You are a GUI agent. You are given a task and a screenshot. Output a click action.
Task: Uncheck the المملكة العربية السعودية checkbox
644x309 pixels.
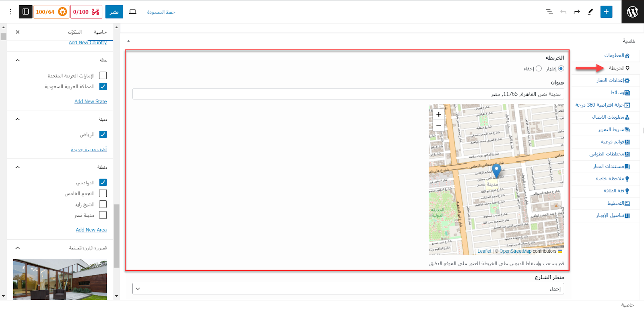(x=103, y=87)
